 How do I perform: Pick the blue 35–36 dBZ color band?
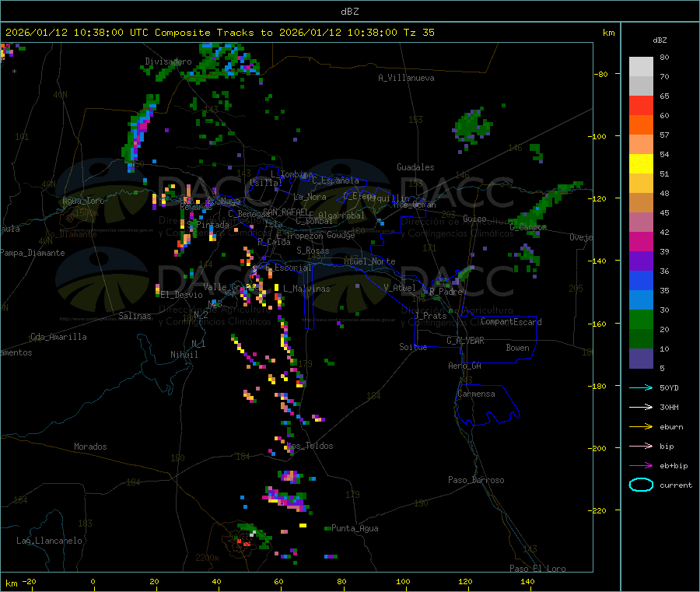(641, 280)
